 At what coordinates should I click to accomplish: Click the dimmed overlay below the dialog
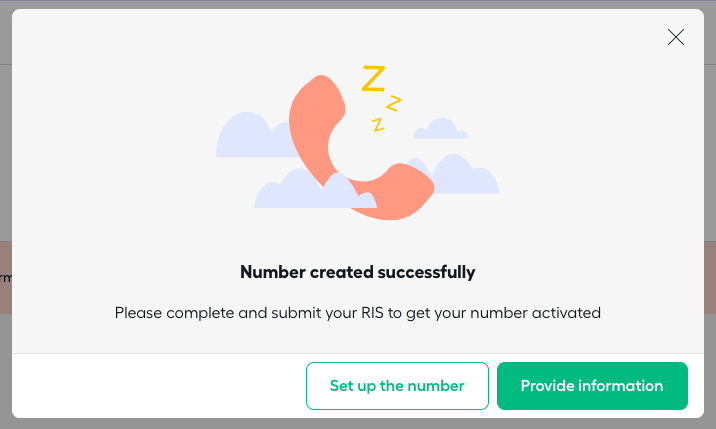[x=358, y=424]
